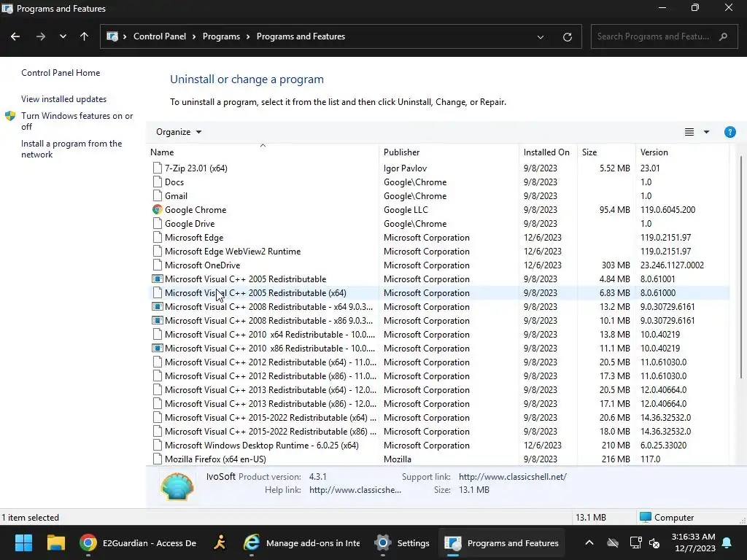Image resolution: width=747 pixels, height=560 pixels.
Task: Select the Mozilla Firefox (x64 en-US) entry
Action: 438,459
